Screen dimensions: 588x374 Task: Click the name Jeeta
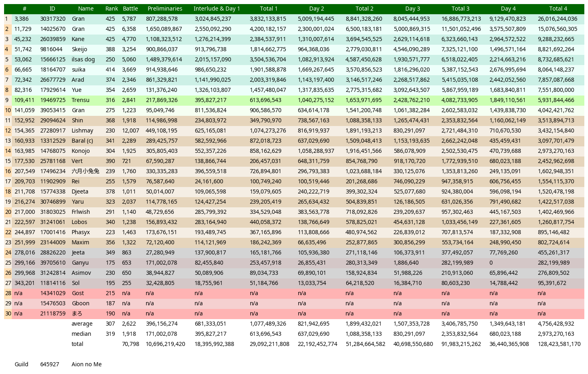click(78, 252)
